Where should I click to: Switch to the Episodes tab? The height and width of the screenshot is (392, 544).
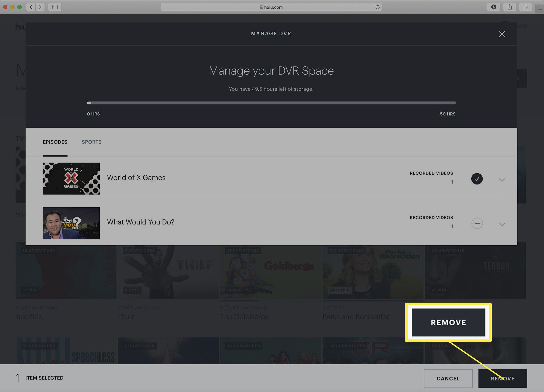[55, 142]
